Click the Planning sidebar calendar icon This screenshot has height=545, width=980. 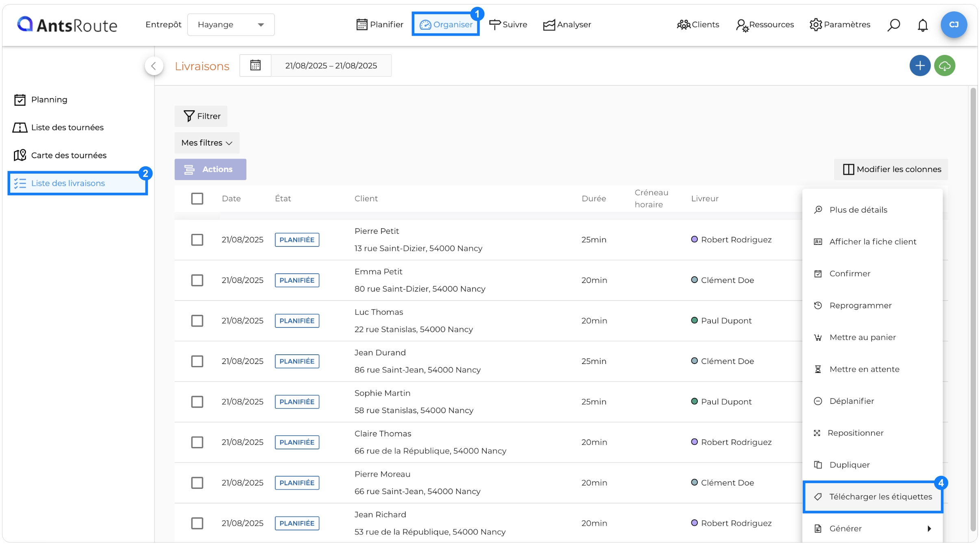pyautogui.click(x=20, y=100)
